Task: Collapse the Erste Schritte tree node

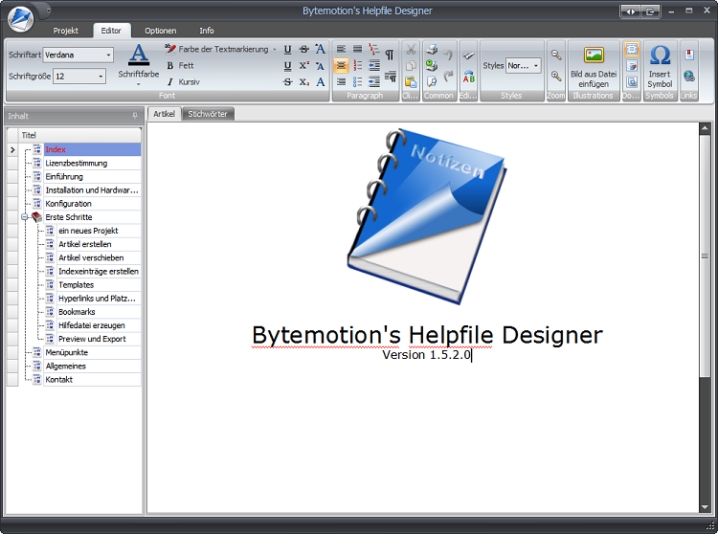Action: click(24, 217)
